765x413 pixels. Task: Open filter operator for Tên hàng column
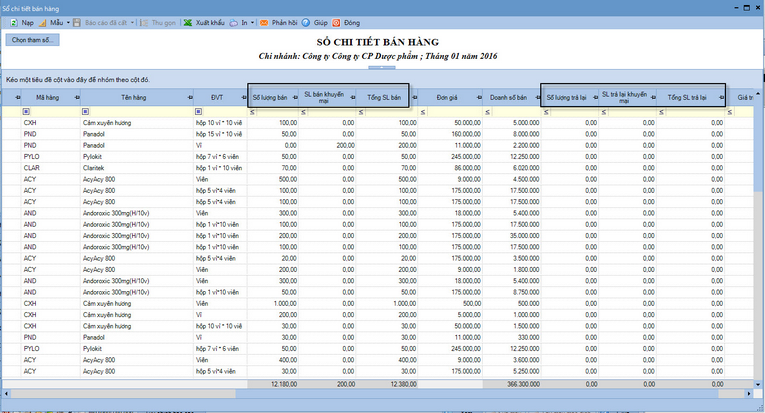point(86,112)
